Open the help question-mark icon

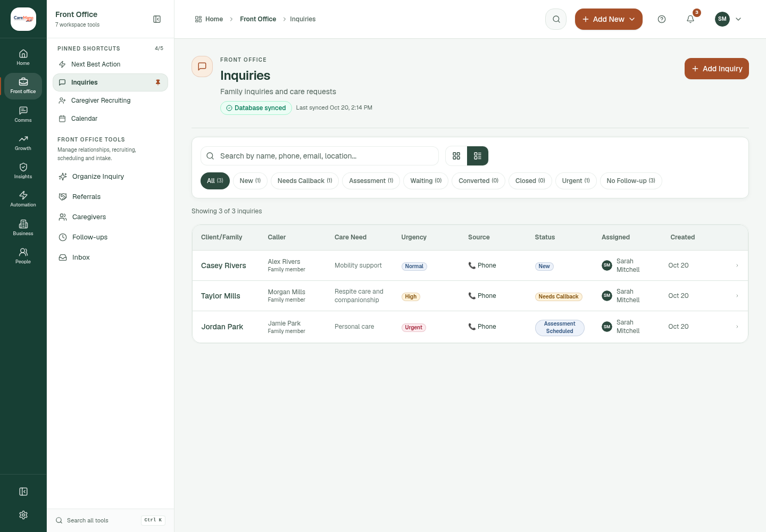(662, 19)
